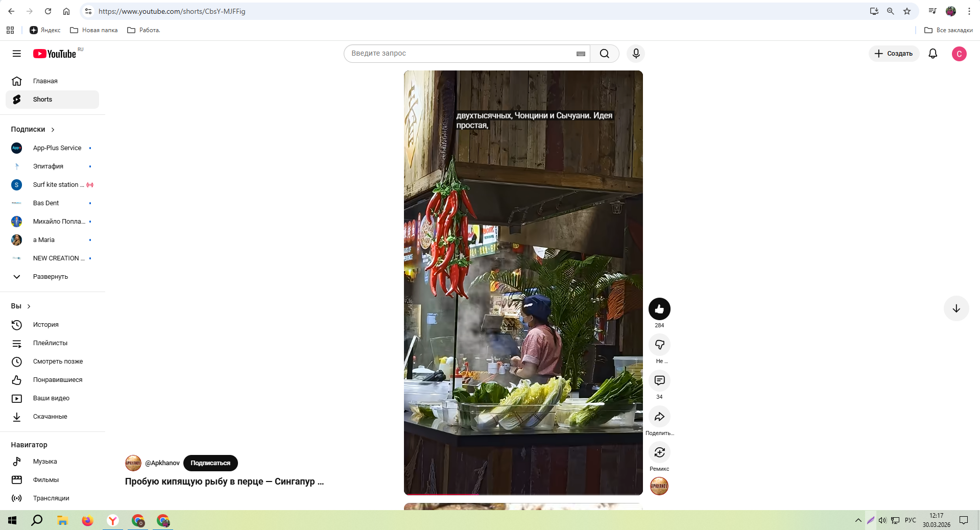Open Понравившиеся videos
Image resolution: width=980 pixels, height=530 pixels.
52,380
